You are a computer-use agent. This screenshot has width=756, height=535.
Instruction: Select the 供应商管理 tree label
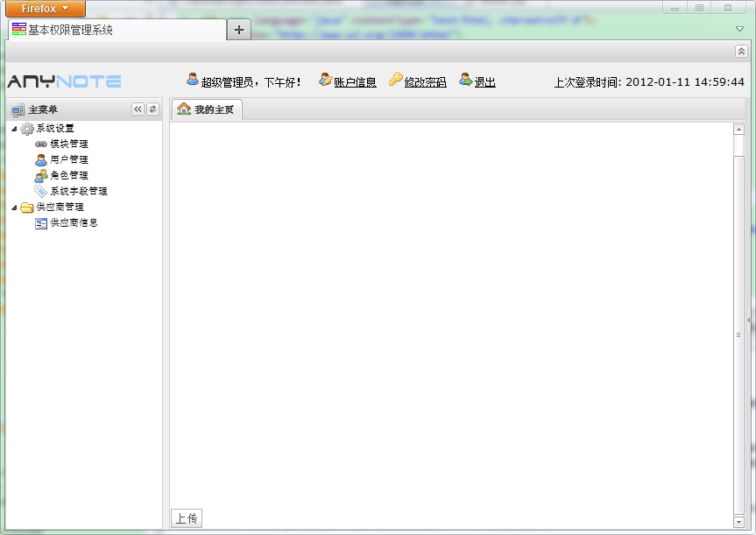tap(60, 208)
